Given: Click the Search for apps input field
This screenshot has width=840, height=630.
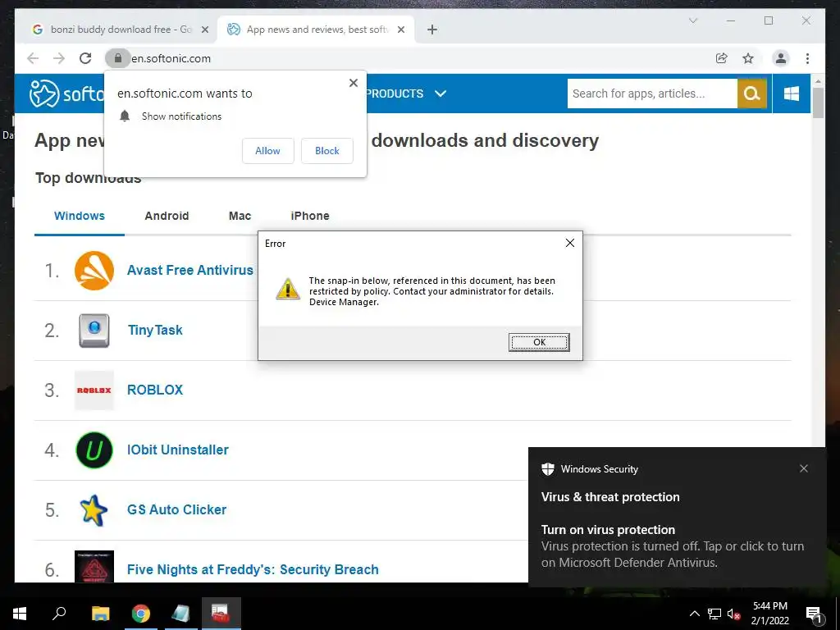Looking at the screenshot, I should (x=652, y=94).
